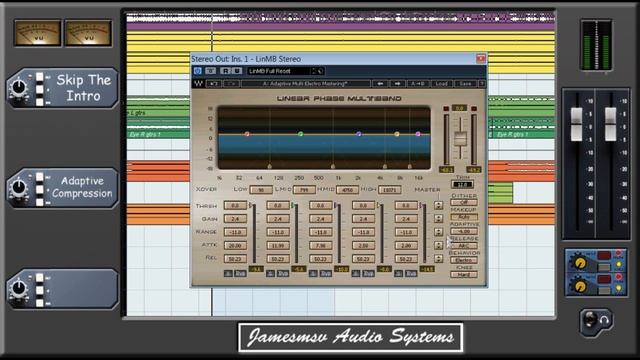Go to previous preset with left arrow
This screenshot has width=640, height=360.
(380, 84)
